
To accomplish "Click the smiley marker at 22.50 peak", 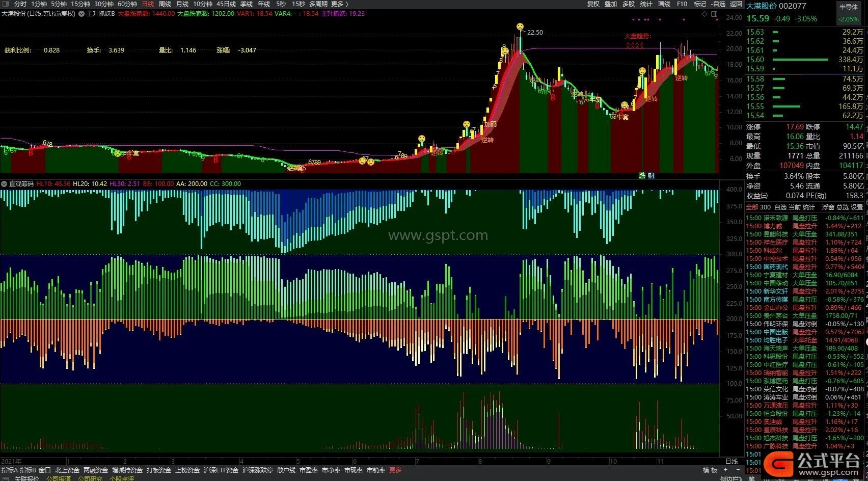I will point(520,26).
